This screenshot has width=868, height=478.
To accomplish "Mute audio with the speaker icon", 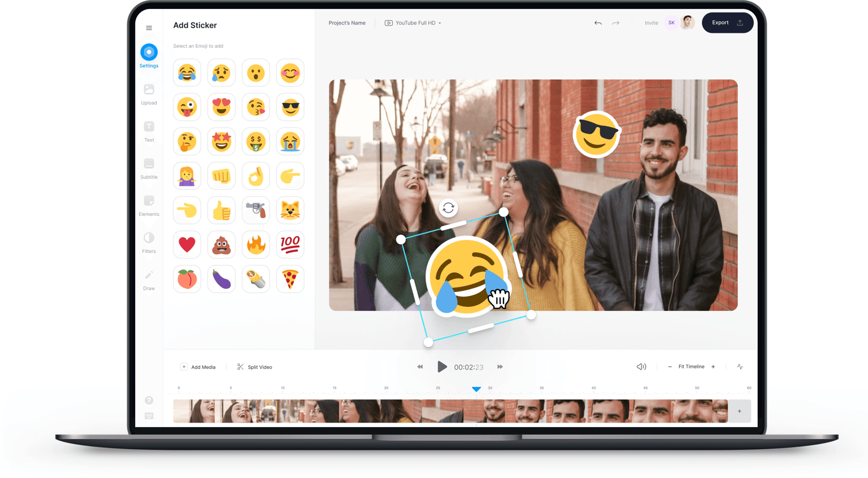I will pyautogui.click(x=641, y=367).
